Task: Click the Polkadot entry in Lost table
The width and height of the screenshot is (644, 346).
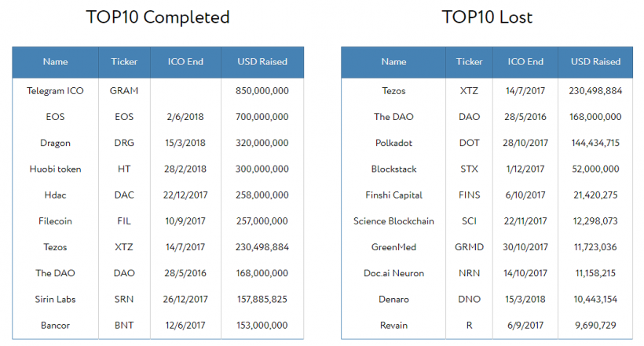Action: click(393, 143)
